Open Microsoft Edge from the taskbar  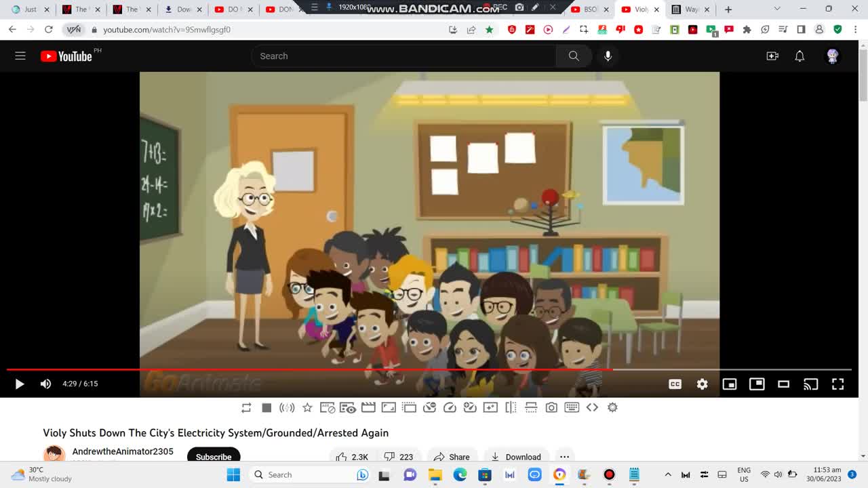pyautogui.click(x=460, y=474)
